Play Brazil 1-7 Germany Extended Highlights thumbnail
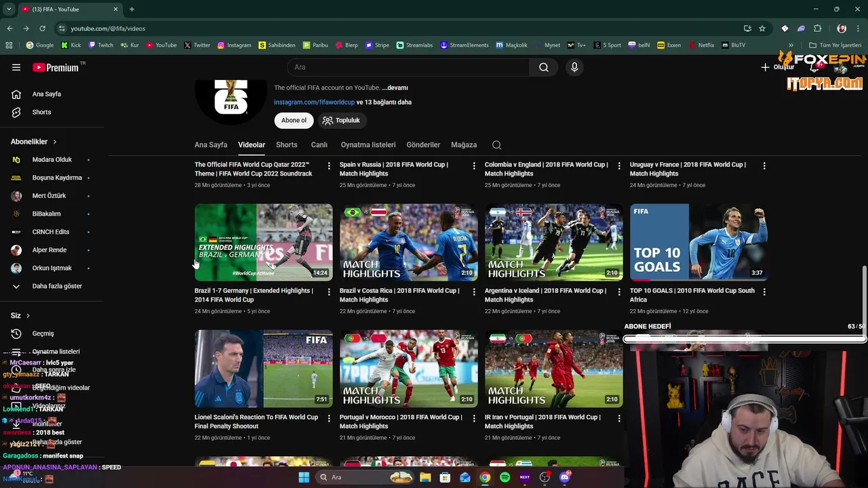The height and width of the screenshot is (488, 868). coord(264,243)
